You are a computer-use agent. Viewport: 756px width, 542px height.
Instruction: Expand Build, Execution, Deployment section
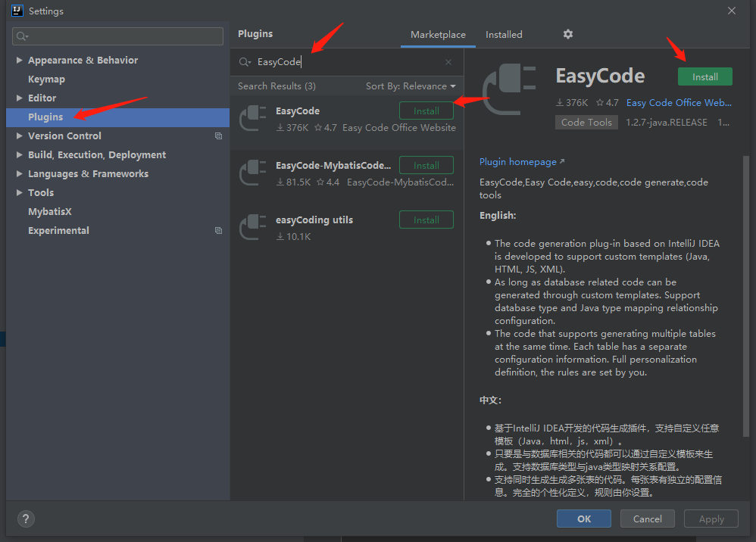19,154
